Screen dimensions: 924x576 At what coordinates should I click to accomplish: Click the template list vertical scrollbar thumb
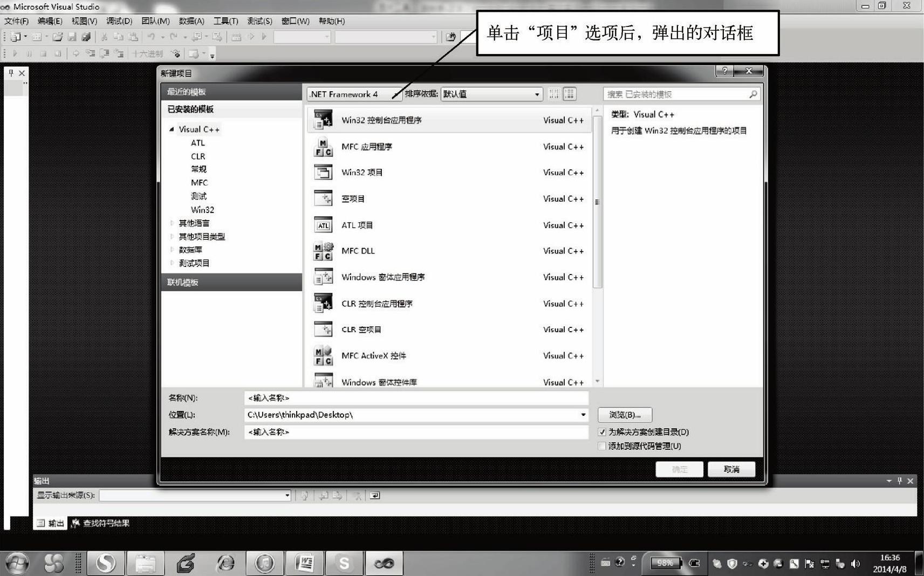coord(597,202)
